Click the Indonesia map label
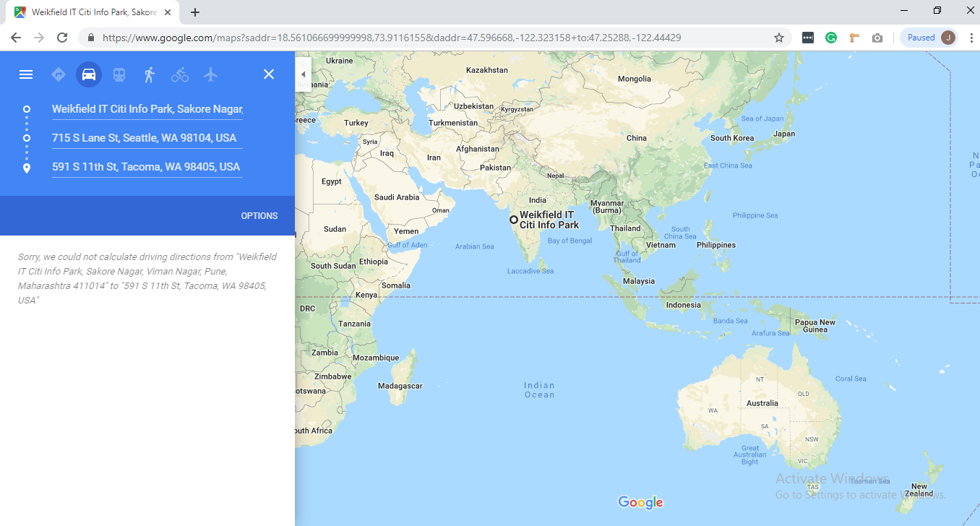The width and height of the screenshot is (980, 526). 684,305
